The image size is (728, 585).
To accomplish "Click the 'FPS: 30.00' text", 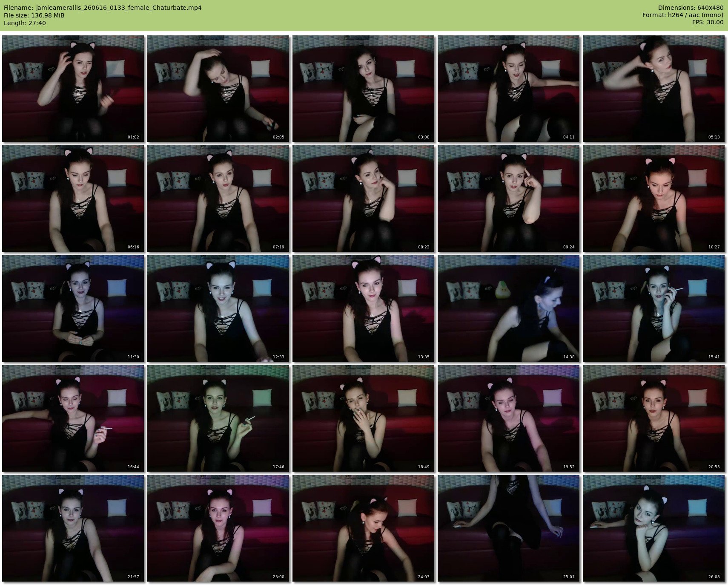I will [708, 23].
